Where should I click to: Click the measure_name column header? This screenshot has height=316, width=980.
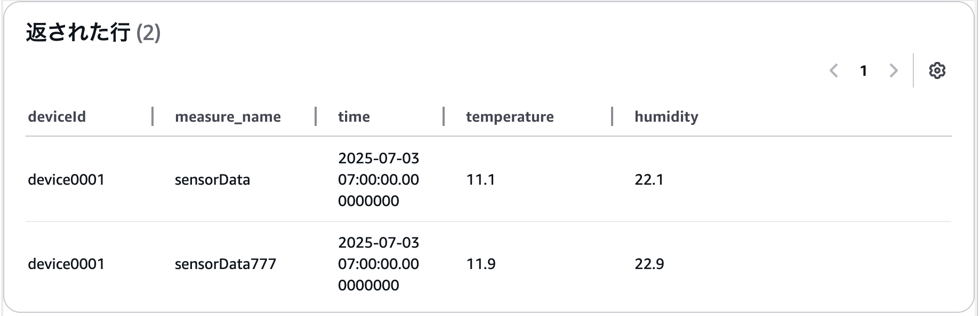tap(228, 117)
